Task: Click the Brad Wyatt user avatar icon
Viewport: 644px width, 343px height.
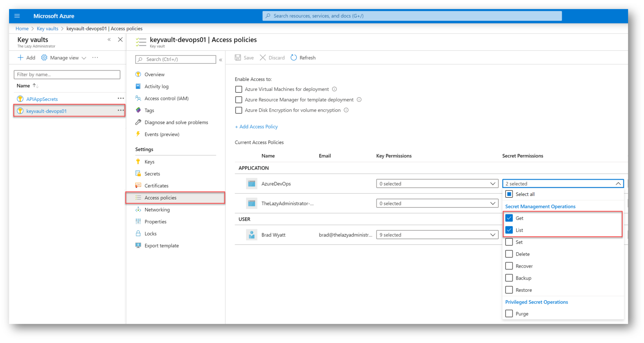Action: click(x=252, y=235)
